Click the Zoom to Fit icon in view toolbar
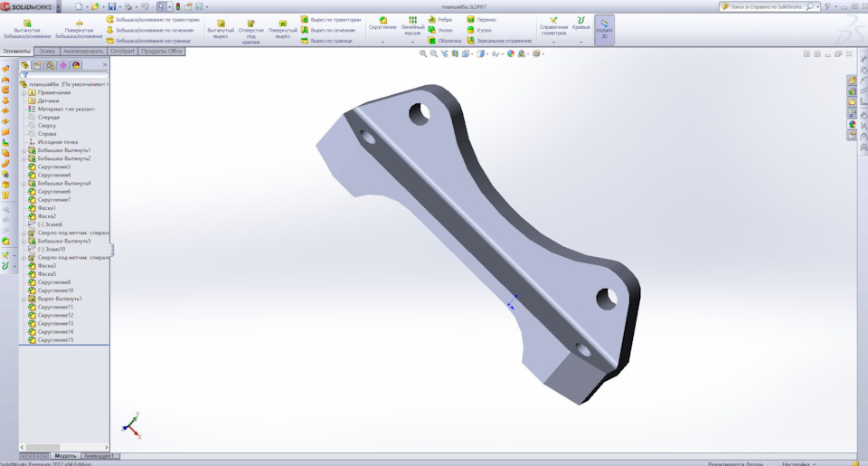 (423, 53)
